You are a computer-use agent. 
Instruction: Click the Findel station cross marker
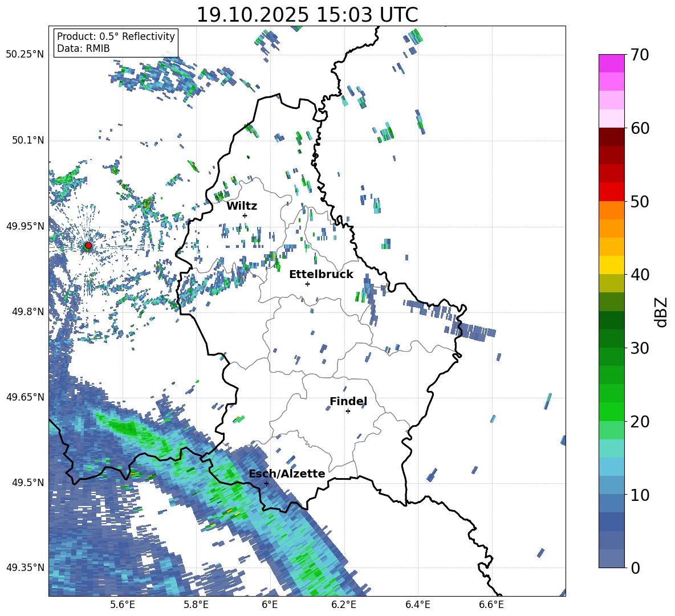[348, 411]
